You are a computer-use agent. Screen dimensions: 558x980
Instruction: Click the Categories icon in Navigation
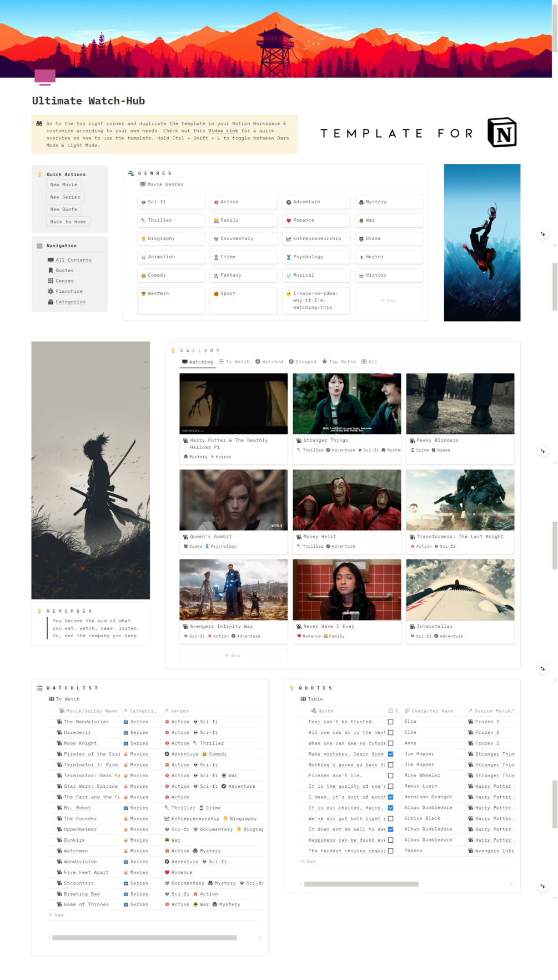pyautogui.click(x=51, y=302)
